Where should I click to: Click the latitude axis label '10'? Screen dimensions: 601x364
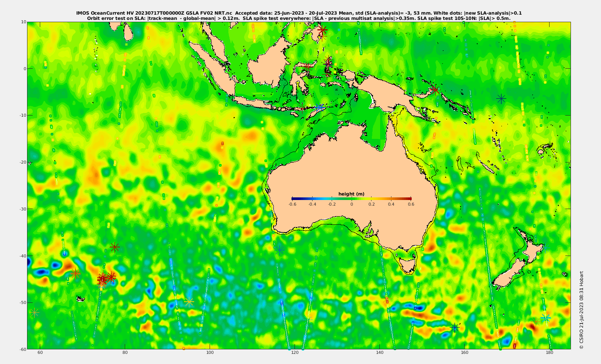tap(23, 22)
